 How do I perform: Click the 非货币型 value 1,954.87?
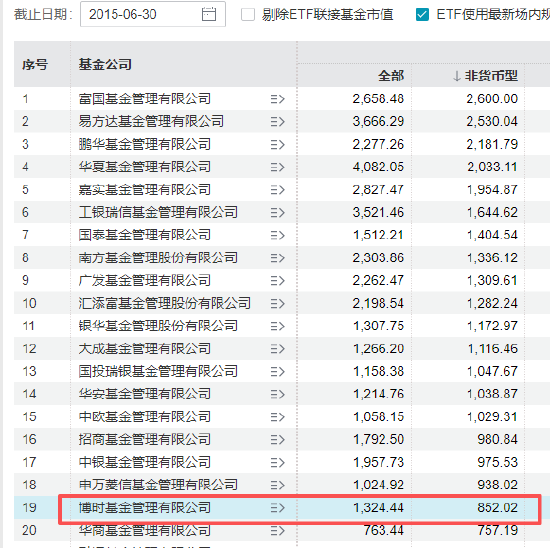click(492, 190)
